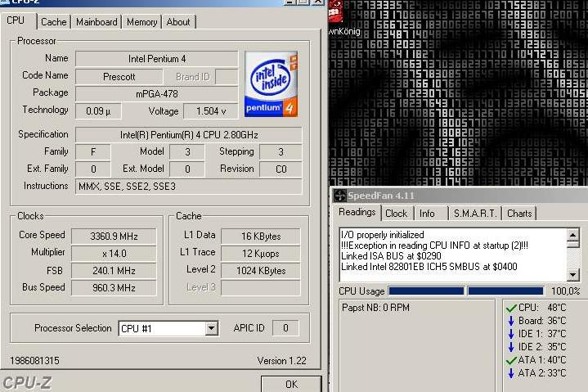
Task: Click the L1 Trace value 12 Kµops
Action: tap(261, 254)
